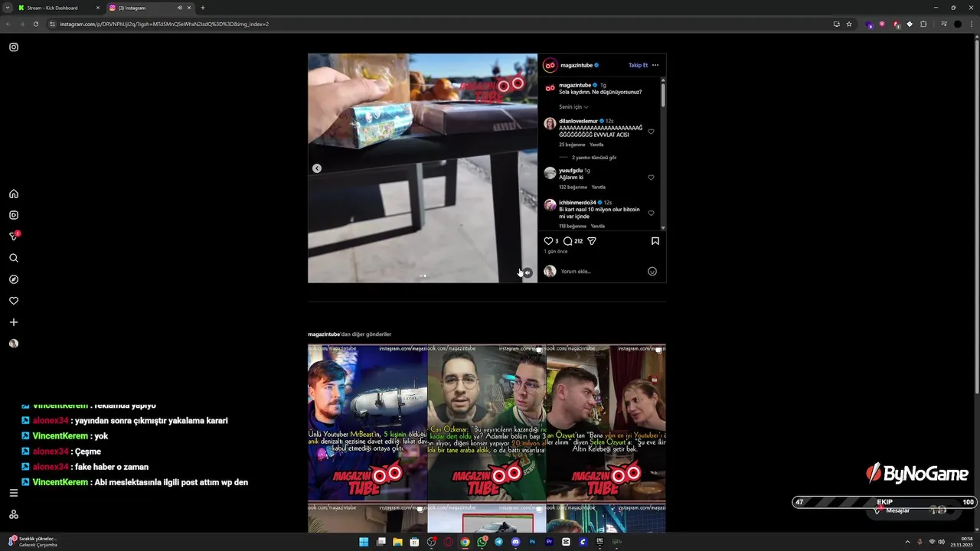The image size is (980, 551).
Task: Like yusufgclu's comment heart
Action: tap(651, 178)
